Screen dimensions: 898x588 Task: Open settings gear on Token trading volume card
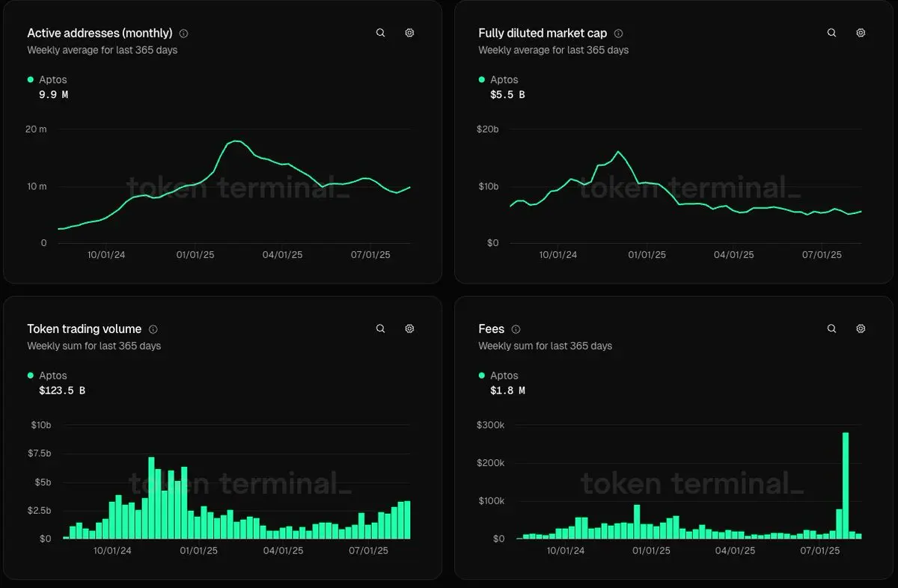pos(409,328)
